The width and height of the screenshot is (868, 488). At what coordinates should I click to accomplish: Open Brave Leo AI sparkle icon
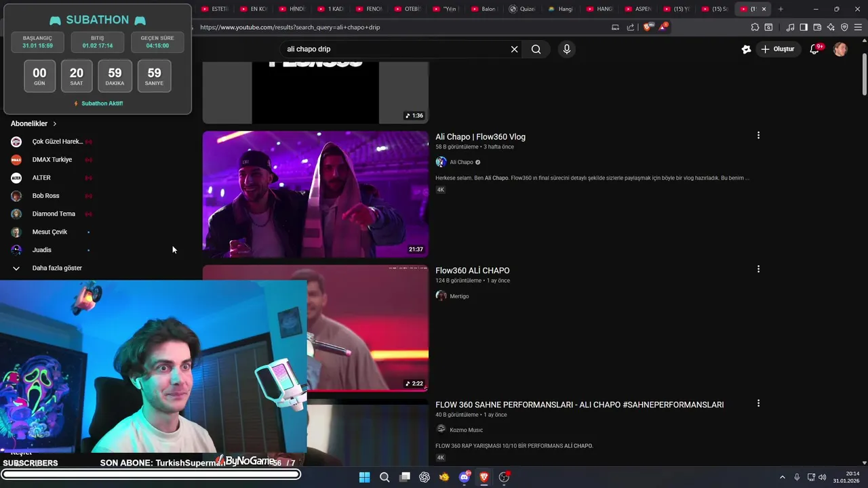[831, 27]
